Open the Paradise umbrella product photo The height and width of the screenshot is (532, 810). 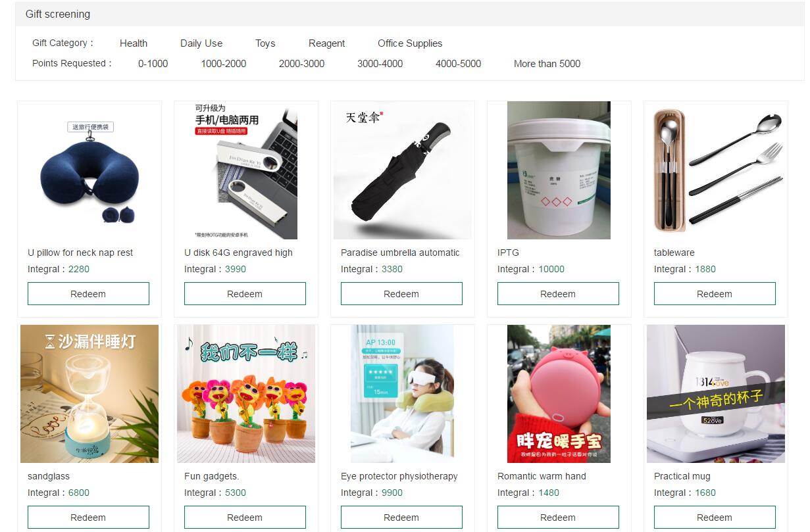[x=402, y=170]
